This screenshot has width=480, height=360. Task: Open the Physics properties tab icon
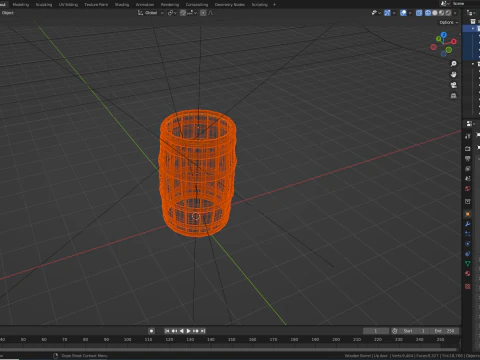click(468, 244)
